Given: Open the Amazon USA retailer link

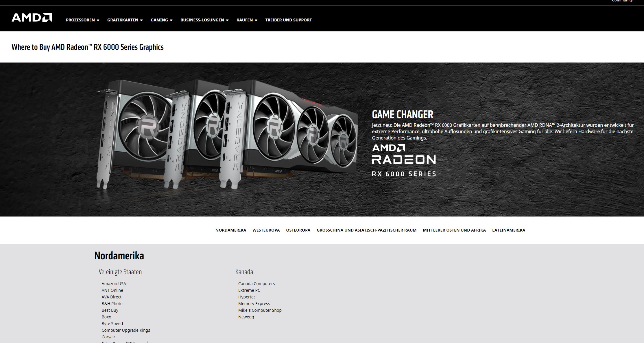Looking at the screenshot, I should (x=114, y=284).
